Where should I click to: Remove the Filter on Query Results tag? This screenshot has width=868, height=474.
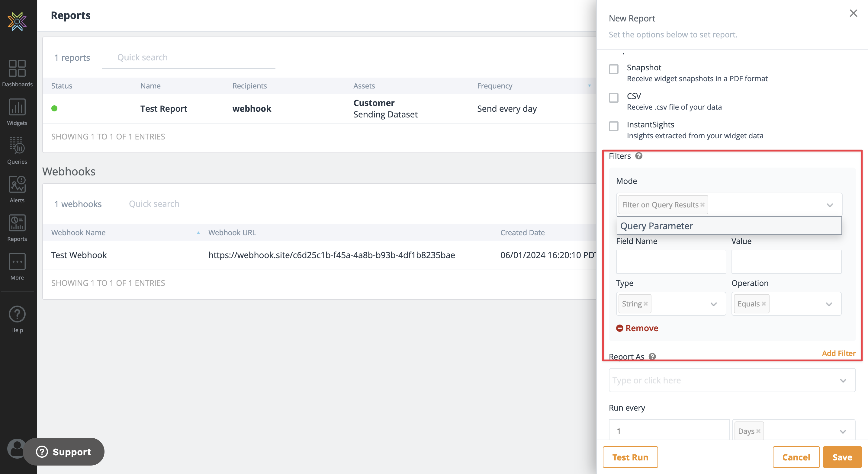pos(702,205)
